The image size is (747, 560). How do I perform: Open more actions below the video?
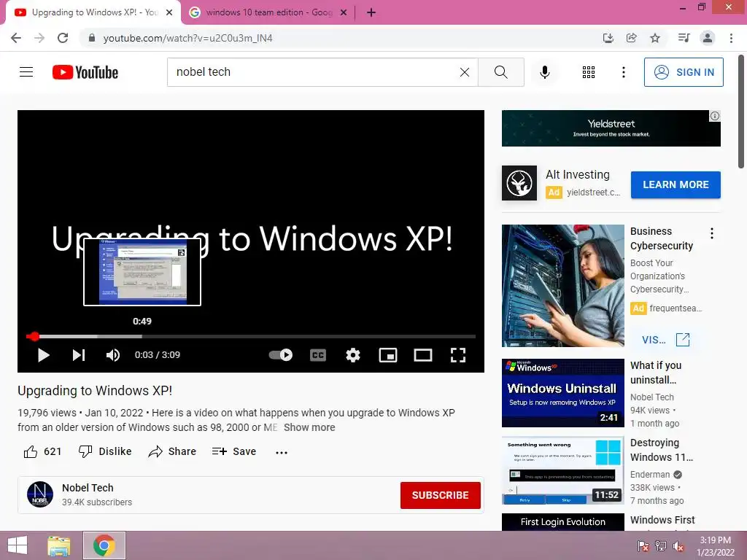pos(282,452)
